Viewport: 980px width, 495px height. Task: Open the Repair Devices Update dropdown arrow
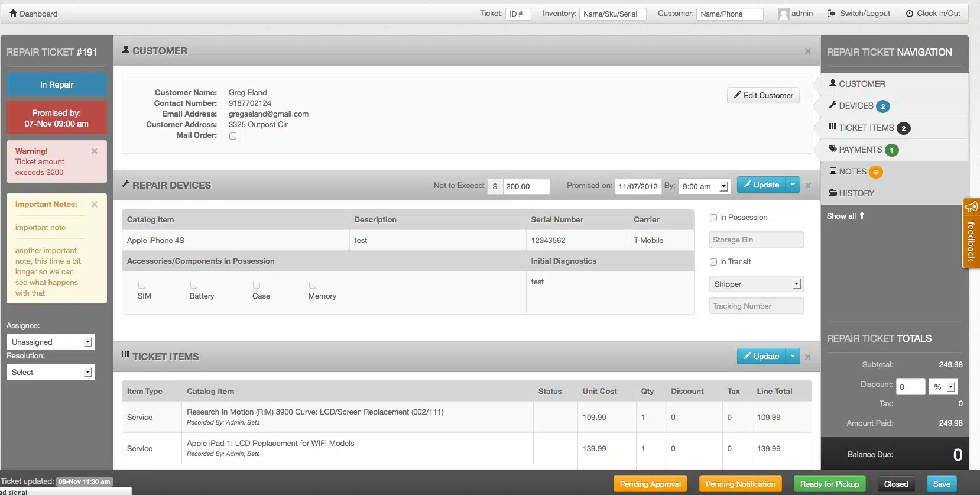point(793,185)
